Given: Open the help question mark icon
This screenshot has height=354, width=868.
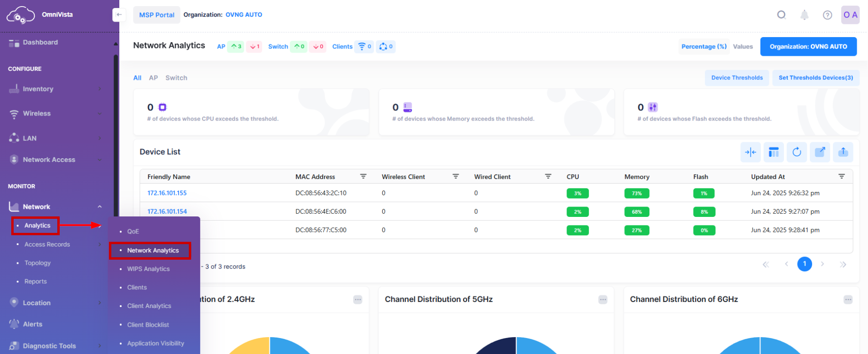Looking at the screenshot, I should pos(827,15).
